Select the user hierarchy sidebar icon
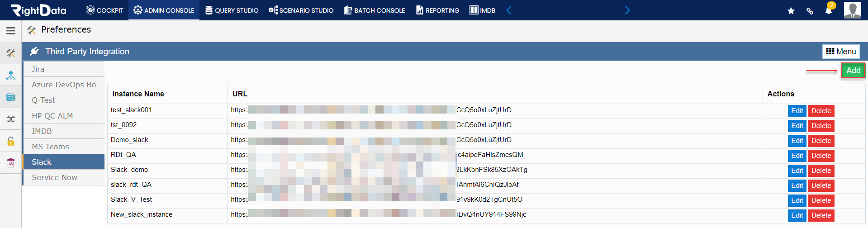This screenshot has width=868, height=228. (11, 75)
